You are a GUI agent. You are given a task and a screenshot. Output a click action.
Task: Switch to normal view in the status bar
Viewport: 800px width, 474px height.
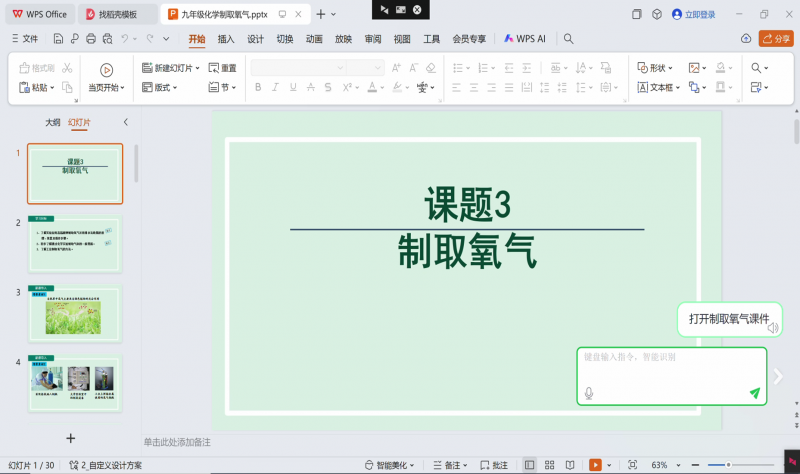coord(529,465)
